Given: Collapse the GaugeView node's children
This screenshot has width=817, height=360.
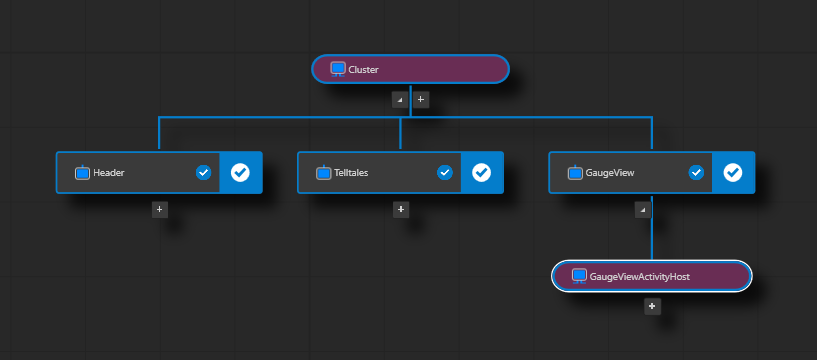Looking at the screenshot, I should pos(643,210).
